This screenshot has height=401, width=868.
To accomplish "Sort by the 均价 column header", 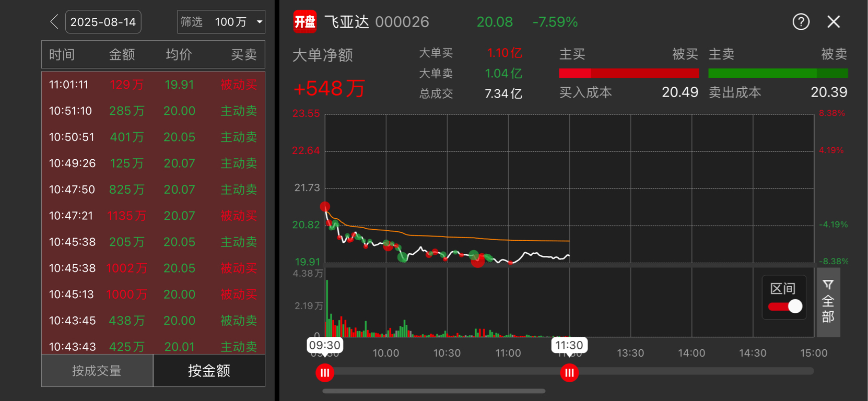I will coord(179,55).
